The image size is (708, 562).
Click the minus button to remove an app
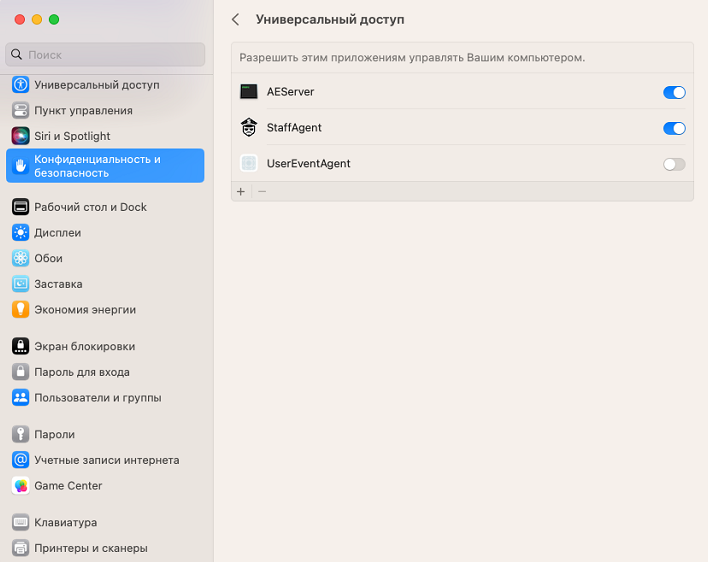[x=262, y=191]
